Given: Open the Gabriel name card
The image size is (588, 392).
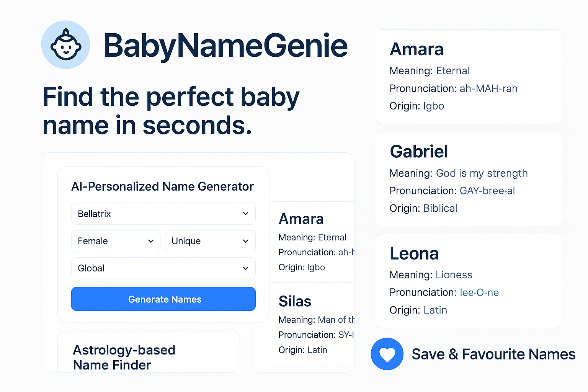Looking at the screenshot, I should [418, 151].
